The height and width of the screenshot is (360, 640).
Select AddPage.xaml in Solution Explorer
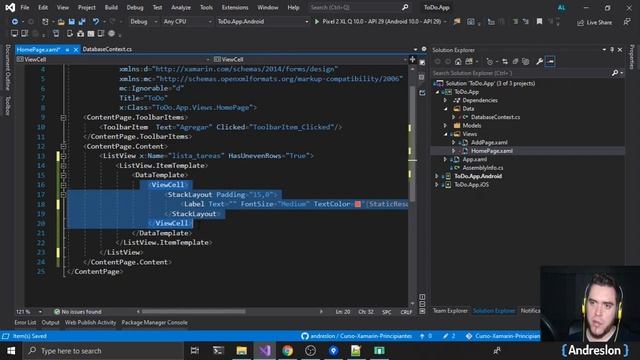pyautogui.click(x=489, y=142)
